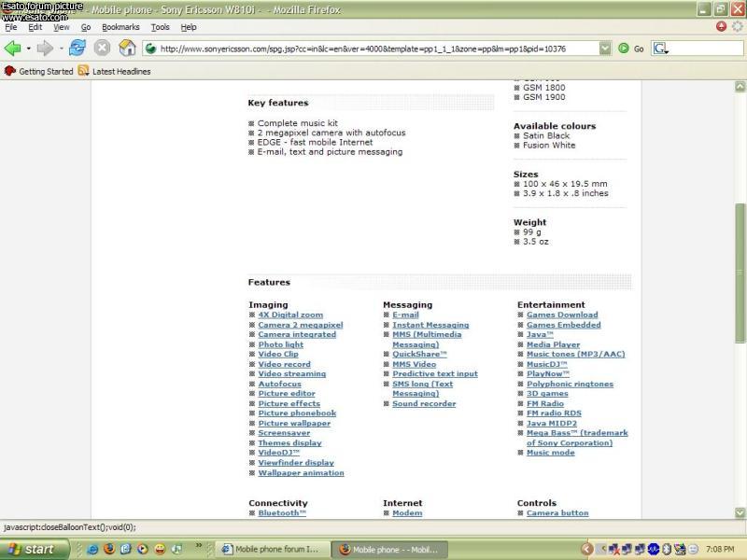The image size is (747, 560).
Task: Click the Google search input box
Action: click(706, 49)
